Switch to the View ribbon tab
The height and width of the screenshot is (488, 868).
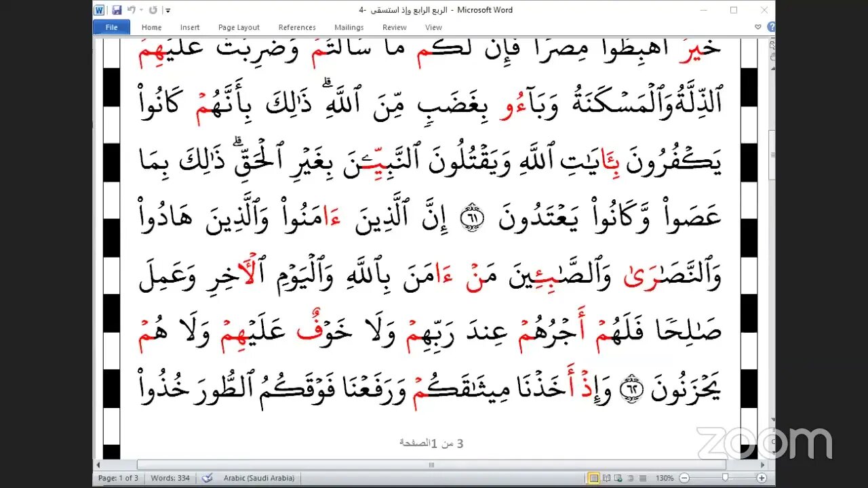[x=433, y=27]
